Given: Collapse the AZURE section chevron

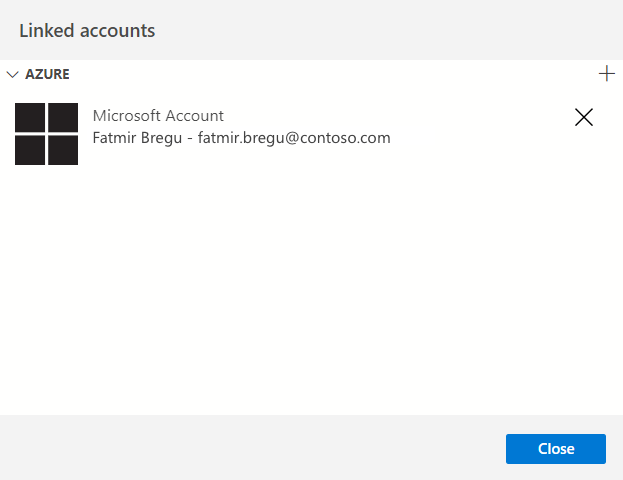Looking at the screenshot, I should click(13, 74).
